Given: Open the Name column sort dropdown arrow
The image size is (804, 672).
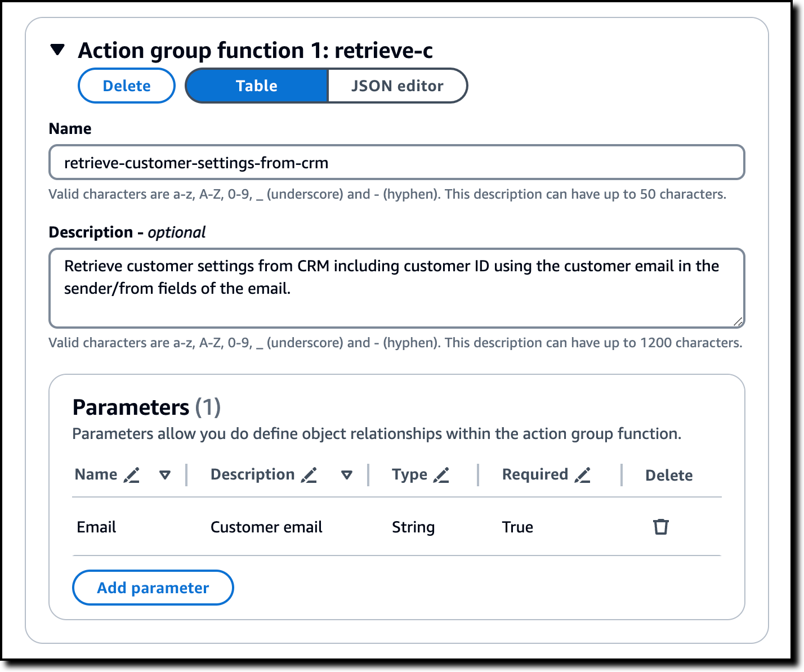Looking at the screenshot, I should (x=165, y=475).
